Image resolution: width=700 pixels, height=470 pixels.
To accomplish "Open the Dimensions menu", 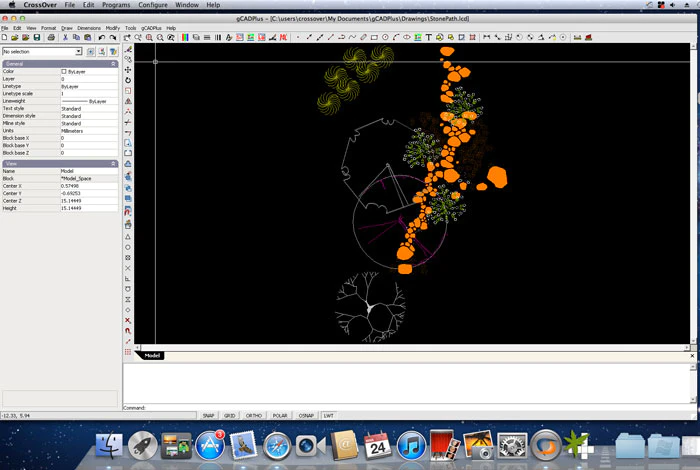I will [89, 28].
